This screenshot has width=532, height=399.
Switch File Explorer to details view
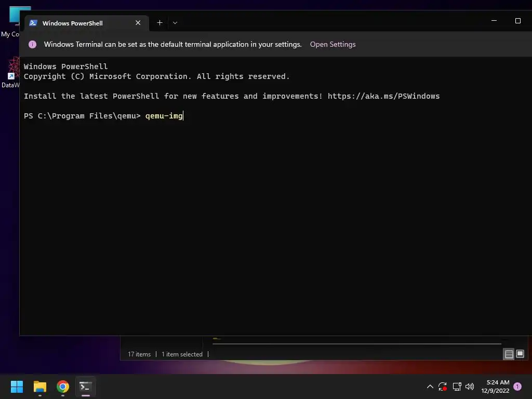(x=509, y=354)
